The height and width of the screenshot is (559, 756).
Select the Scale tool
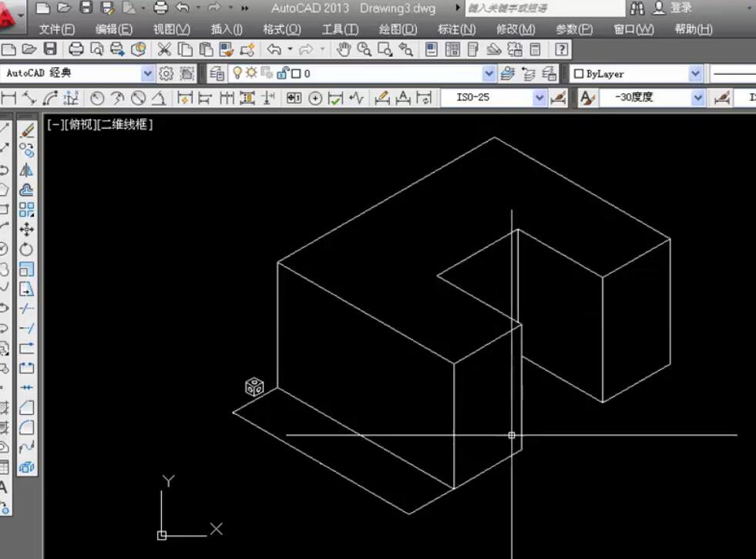pyautogui.click(x=27, y=269)
